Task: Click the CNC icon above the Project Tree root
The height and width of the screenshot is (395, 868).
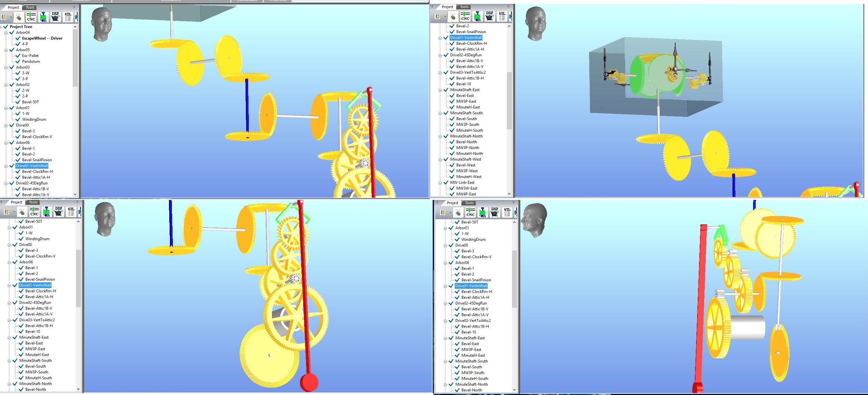Action: pos(31,17)
